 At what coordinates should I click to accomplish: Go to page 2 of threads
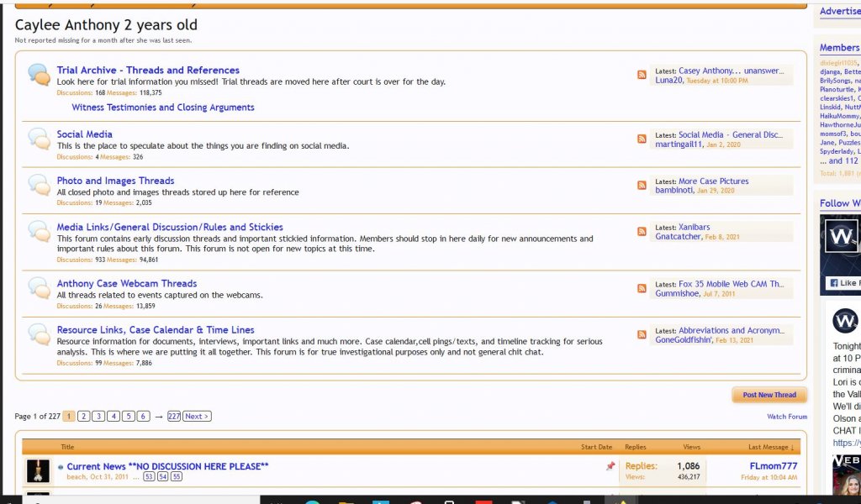[x=84, y=416]
